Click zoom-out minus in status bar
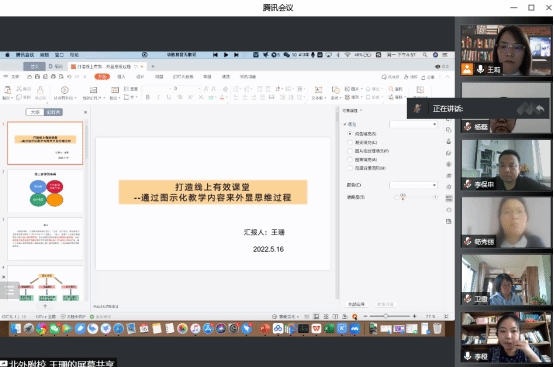The image size is (554, 367). point(365,316)
